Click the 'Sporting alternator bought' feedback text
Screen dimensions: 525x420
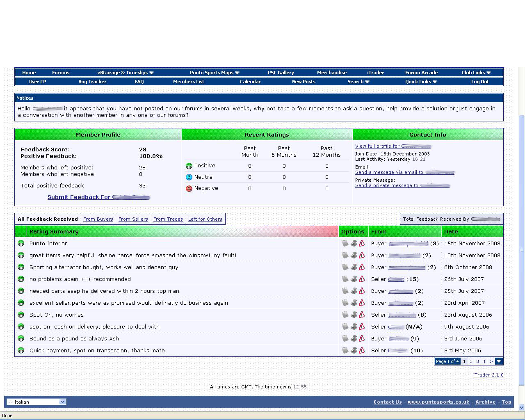[104, 267]
